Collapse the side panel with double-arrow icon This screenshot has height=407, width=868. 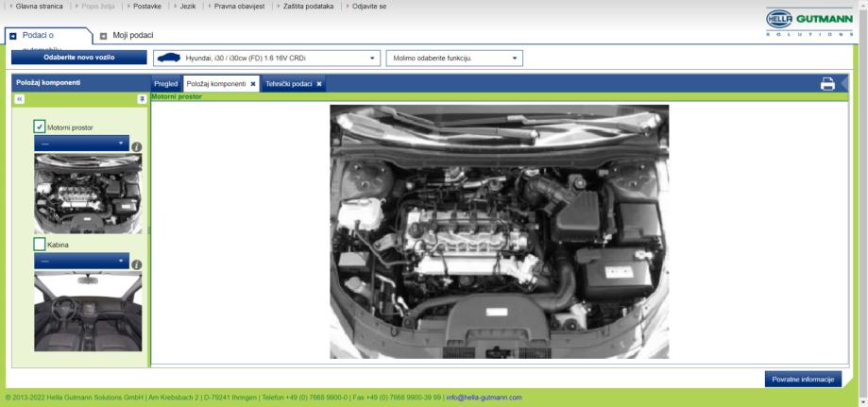click(x=20, y=98)
